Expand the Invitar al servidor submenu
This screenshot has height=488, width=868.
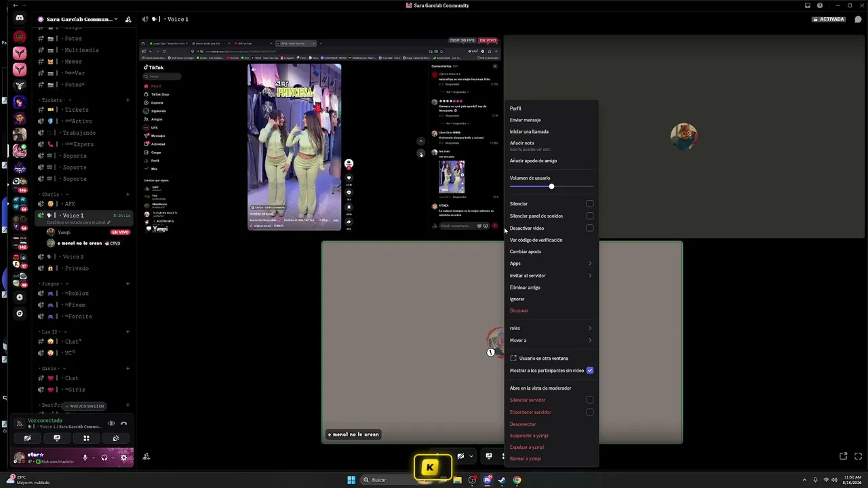pos(551,276)
